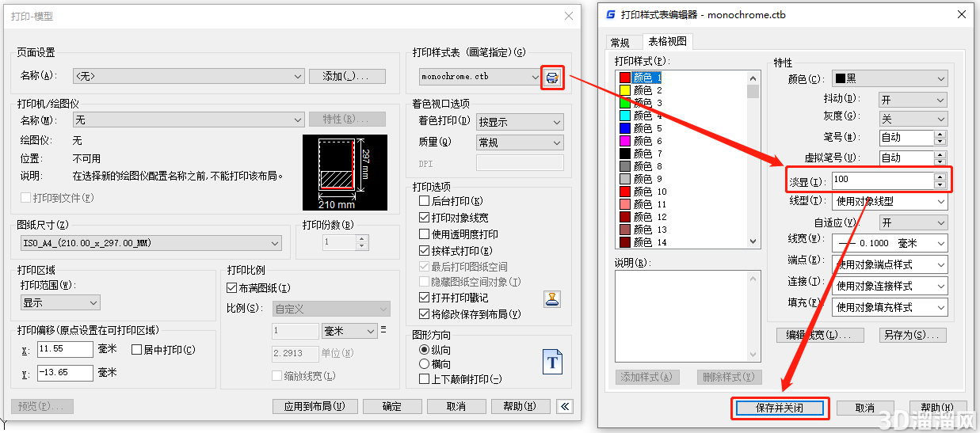Open 毫米 unit dropdown in print scale

pos(350,331)
